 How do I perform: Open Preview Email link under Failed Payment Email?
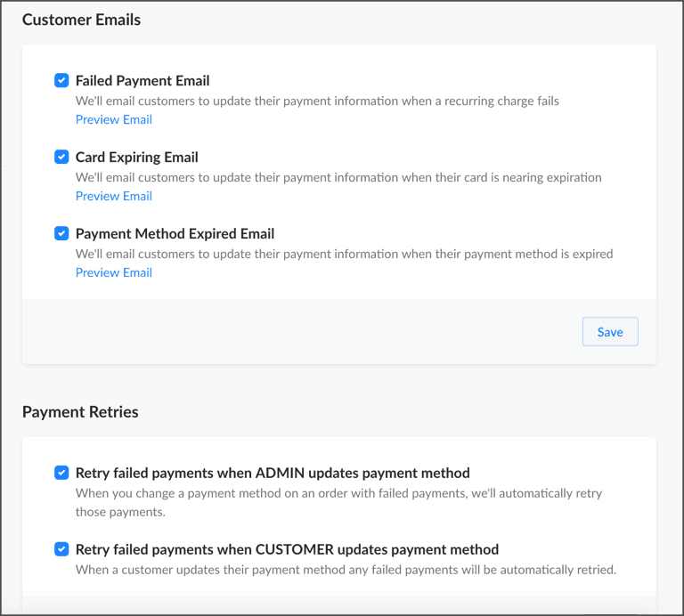[x=114, y=119]
